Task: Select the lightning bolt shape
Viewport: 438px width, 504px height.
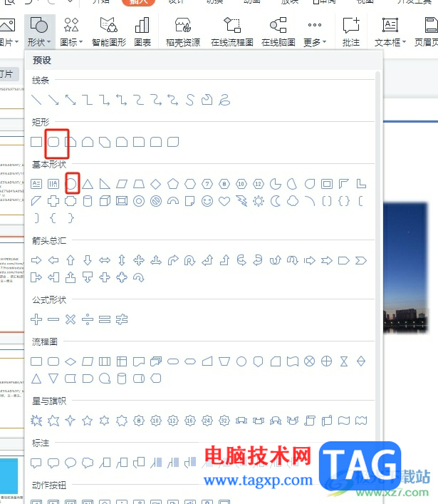Action: (x=241, y=201)
